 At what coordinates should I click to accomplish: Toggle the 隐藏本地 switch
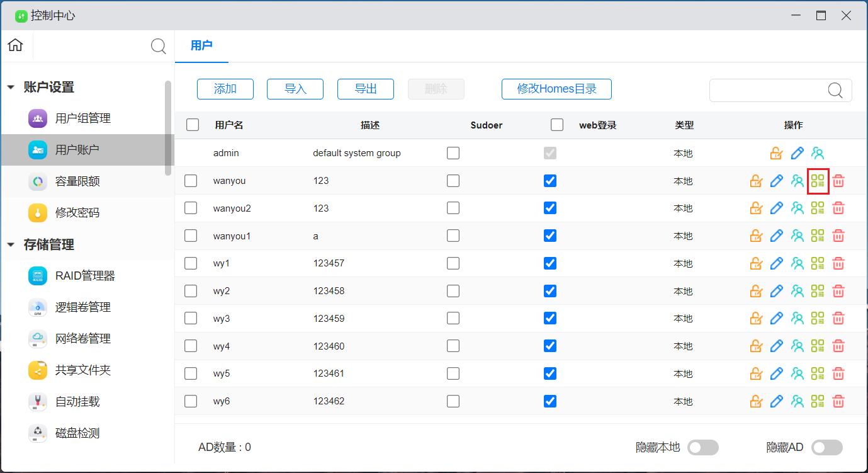point(702,448)
